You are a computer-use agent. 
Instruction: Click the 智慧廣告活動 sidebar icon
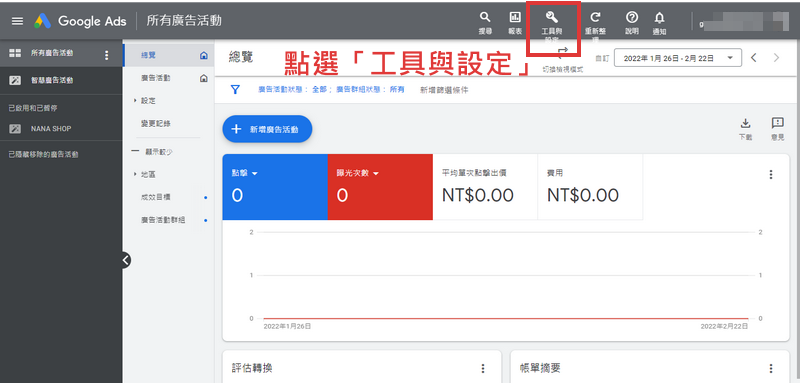[15, 80]
